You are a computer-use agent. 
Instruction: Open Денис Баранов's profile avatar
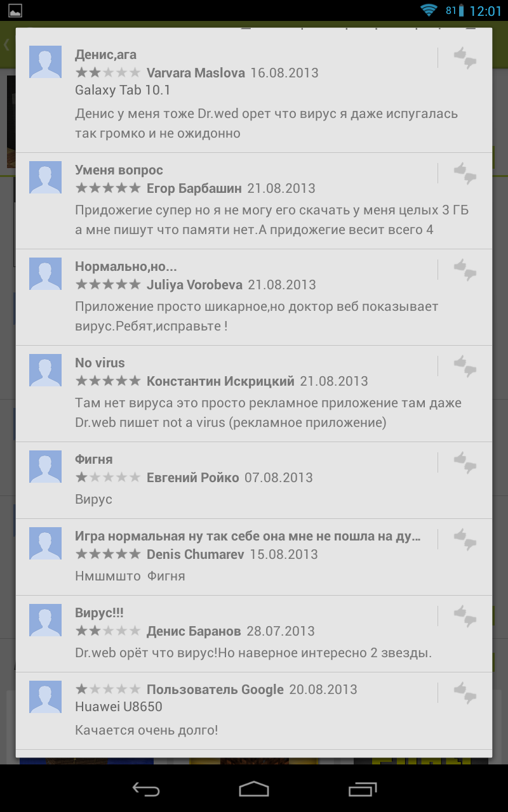point(46,620)
